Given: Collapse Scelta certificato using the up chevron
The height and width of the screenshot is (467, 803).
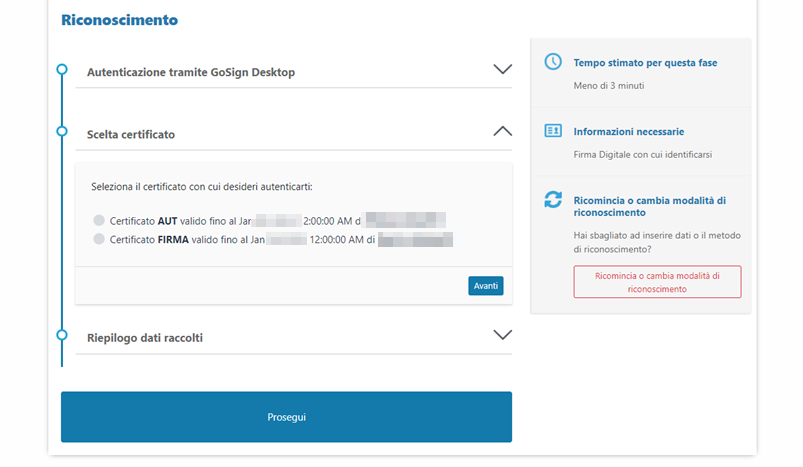Looking at the screenshot, I should (x=502, y=131).
